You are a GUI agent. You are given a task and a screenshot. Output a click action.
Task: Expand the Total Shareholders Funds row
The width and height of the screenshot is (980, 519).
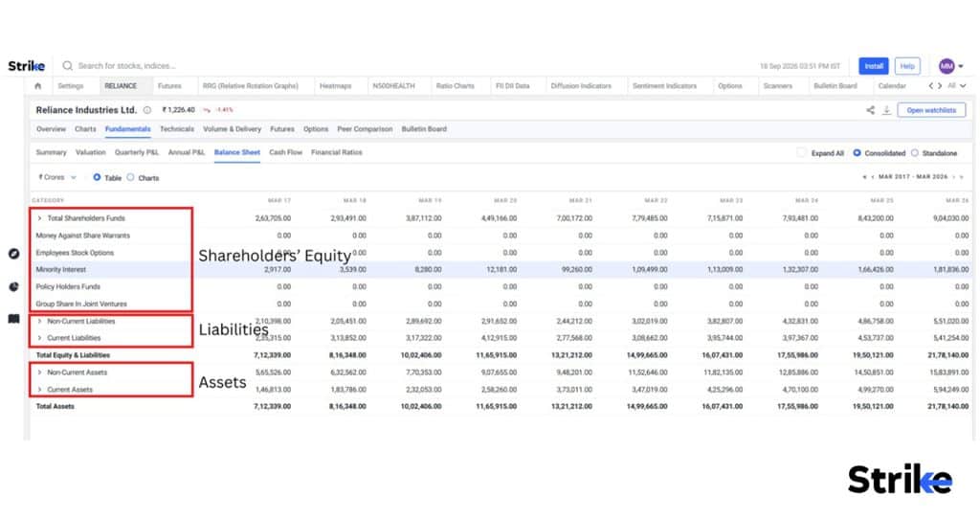[x=39, y=218]
